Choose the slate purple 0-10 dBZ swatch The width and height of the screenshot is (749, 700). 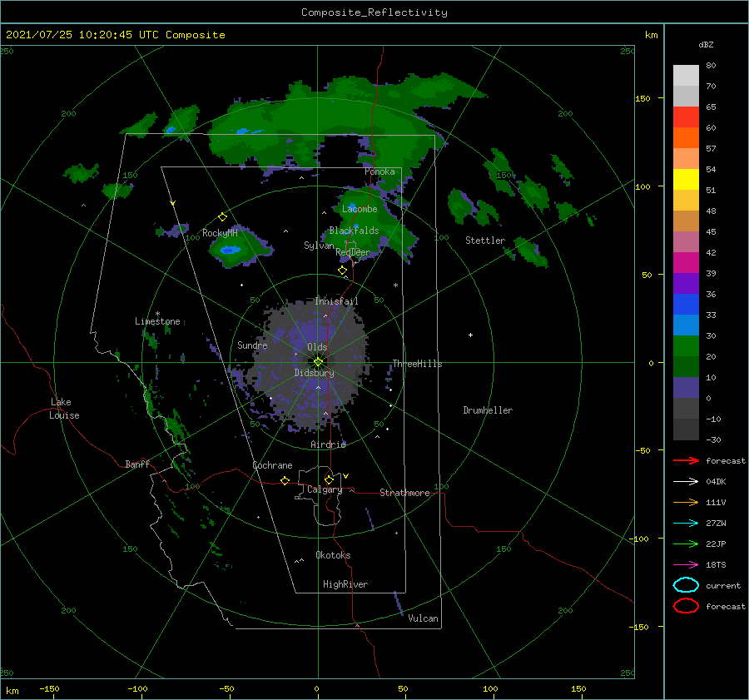click(686, 388)
